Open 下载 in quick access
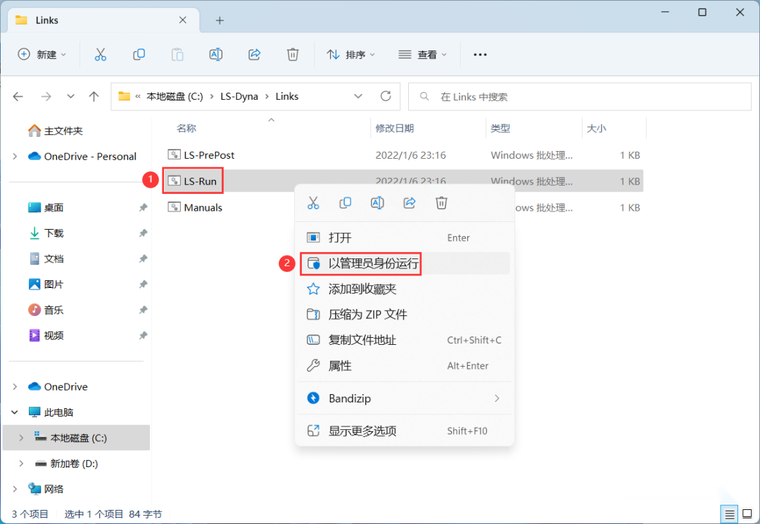 [x=46, y=233]
